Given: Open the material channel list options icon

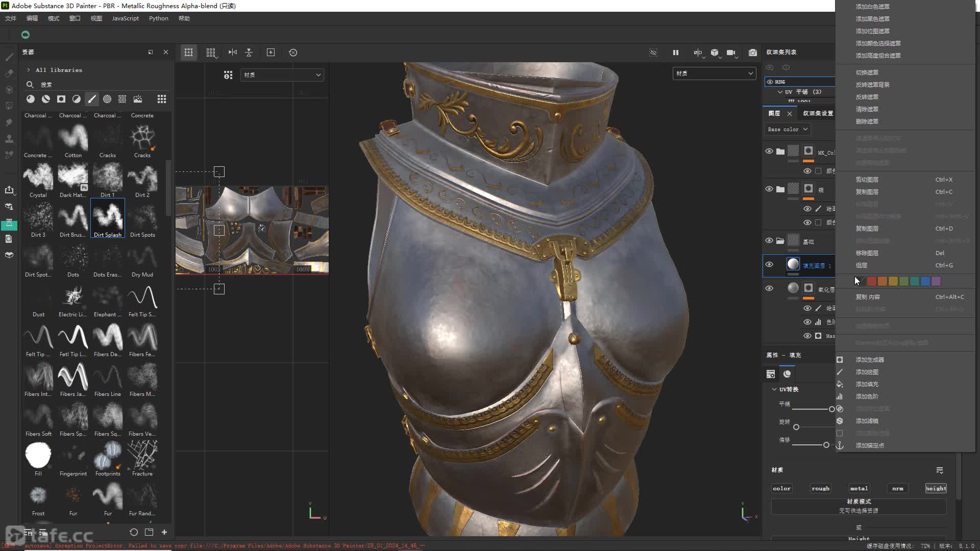Looking at the screenshot, I should tap(940, 470).
